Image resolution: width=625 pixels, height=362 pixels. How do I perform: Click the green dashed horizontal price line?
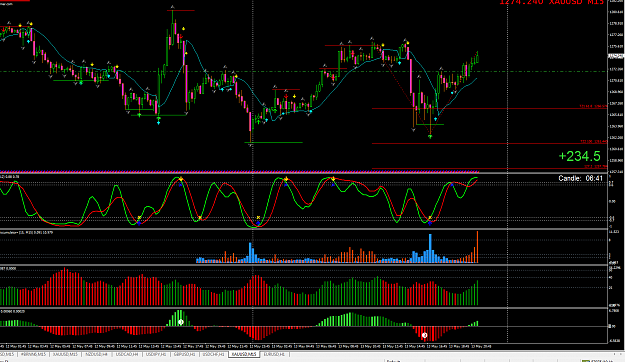(303, 72)
